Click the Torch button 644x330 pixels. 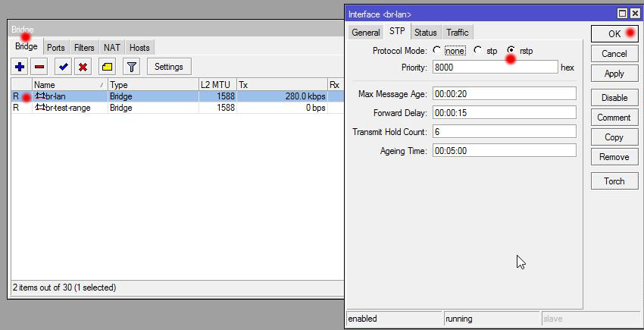(x=614, y=181)
